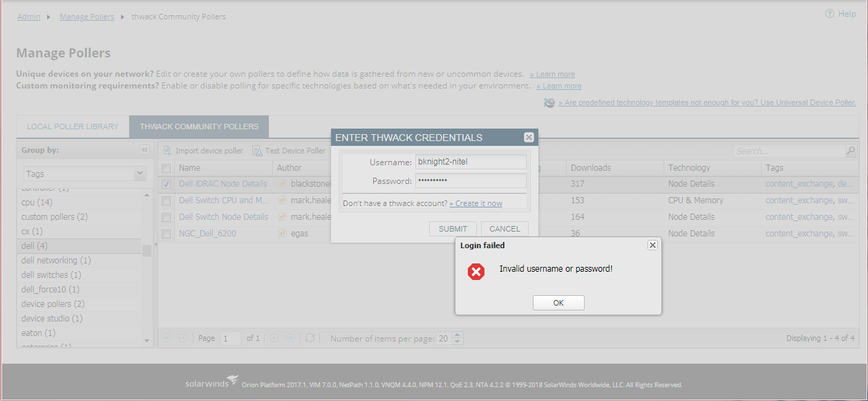
Task: Select the Thwack Community Pollers tab
Action: click(199, 127)
